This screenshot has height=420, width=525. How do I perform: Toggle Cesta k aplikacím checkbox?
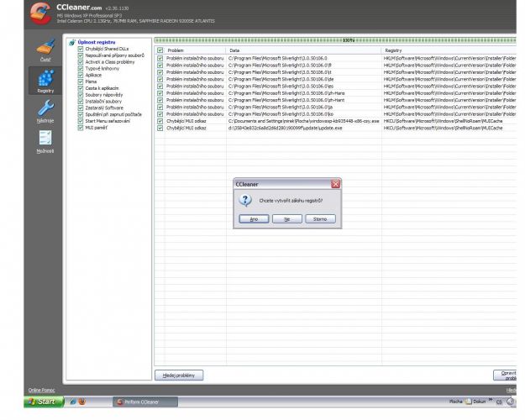81,88
